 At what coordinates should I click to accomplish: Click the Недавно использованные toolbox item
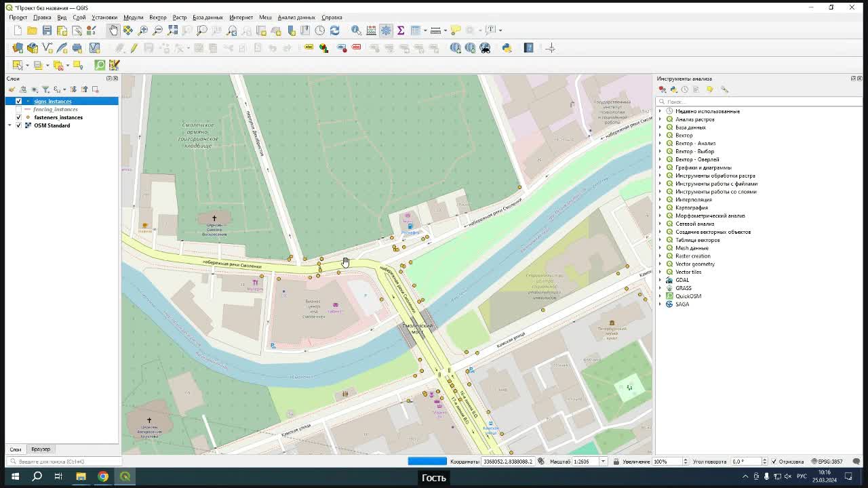pos(707,111)
